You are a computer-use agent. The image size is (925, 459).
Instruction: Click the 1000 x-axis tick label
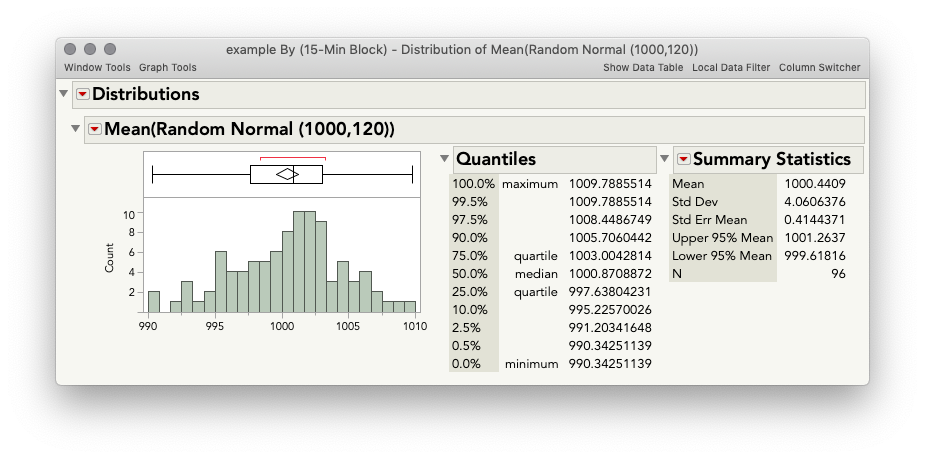click(x=281, y=326)
